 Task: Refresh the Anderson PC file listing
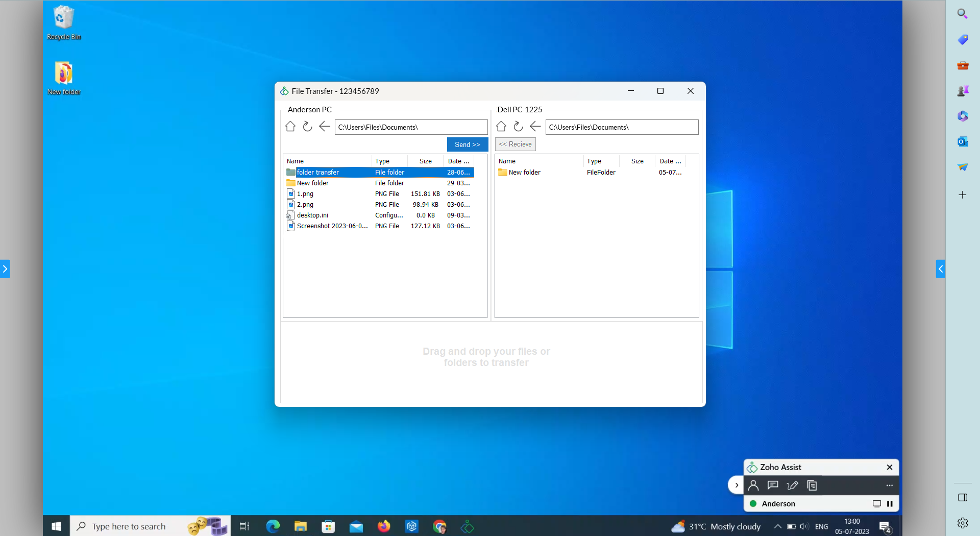(x=307, y=127)
